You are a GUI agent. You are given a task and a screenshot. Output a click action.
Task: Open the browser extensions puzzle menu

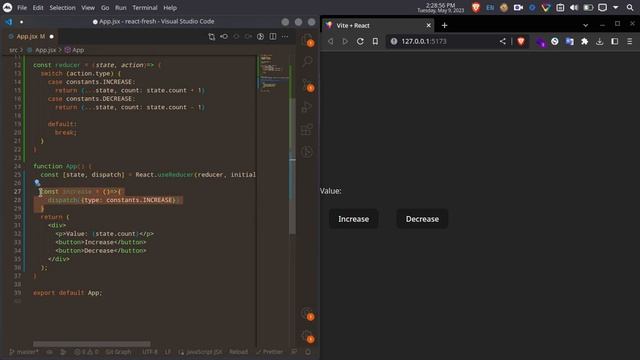(584, 41)
